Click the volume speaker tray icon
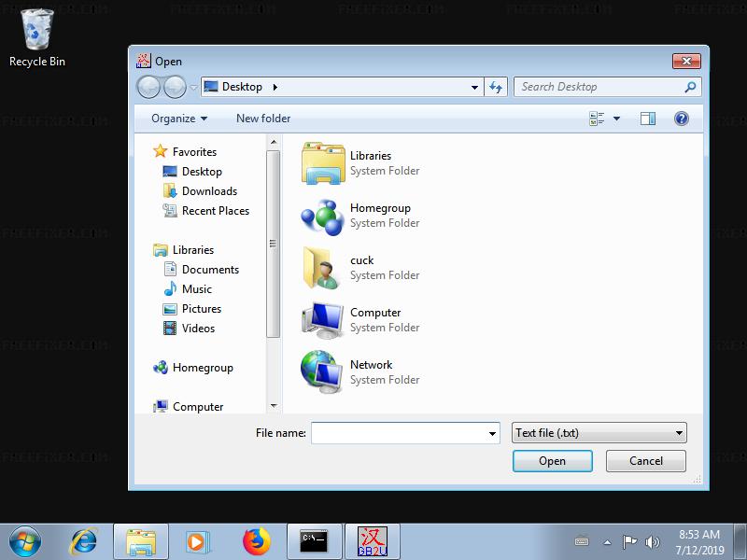 tap(652, 542)
